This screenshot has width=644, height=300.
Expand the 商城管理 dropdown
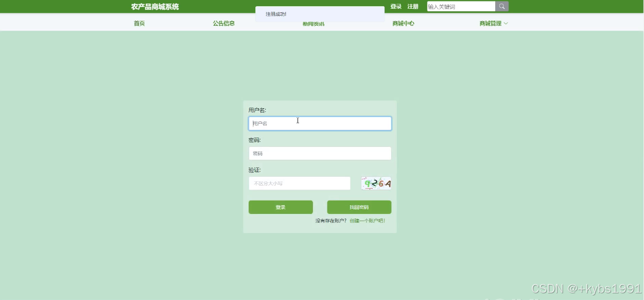pyautogui.click(x=492, y=23)
